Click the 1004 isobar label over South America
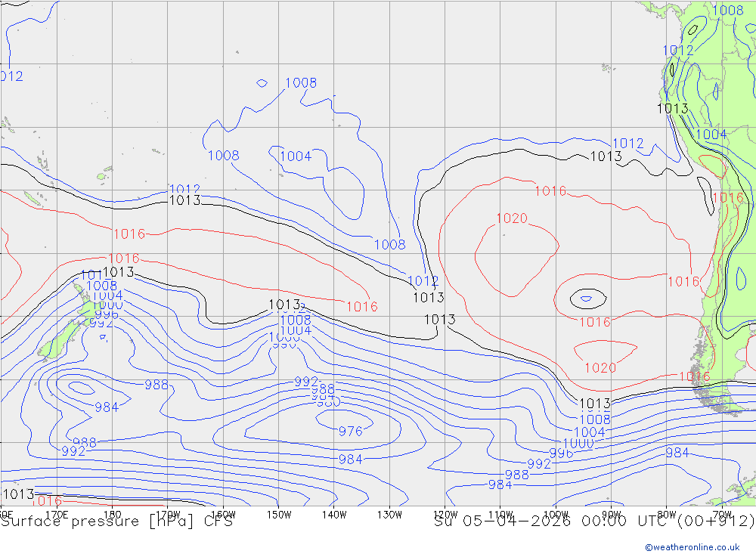The image size is (756, 554). (x=711, y=134)
